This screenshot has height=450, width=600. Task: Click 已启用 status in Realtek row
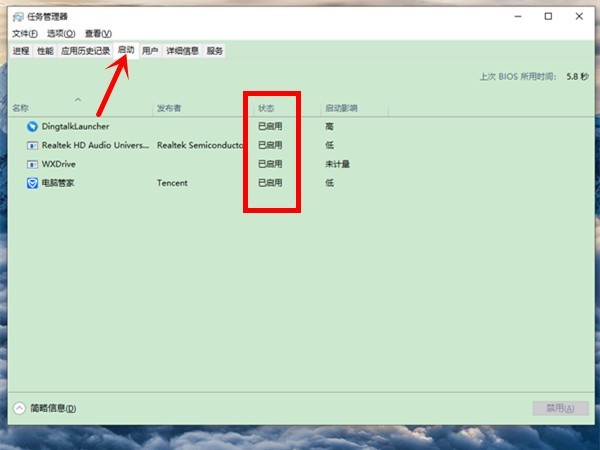click(270, 145)
